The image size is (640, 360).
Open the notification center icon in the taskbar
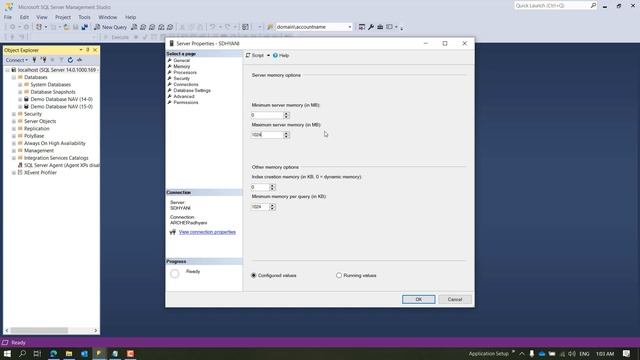pyautogui.click(x=627, y=353)
